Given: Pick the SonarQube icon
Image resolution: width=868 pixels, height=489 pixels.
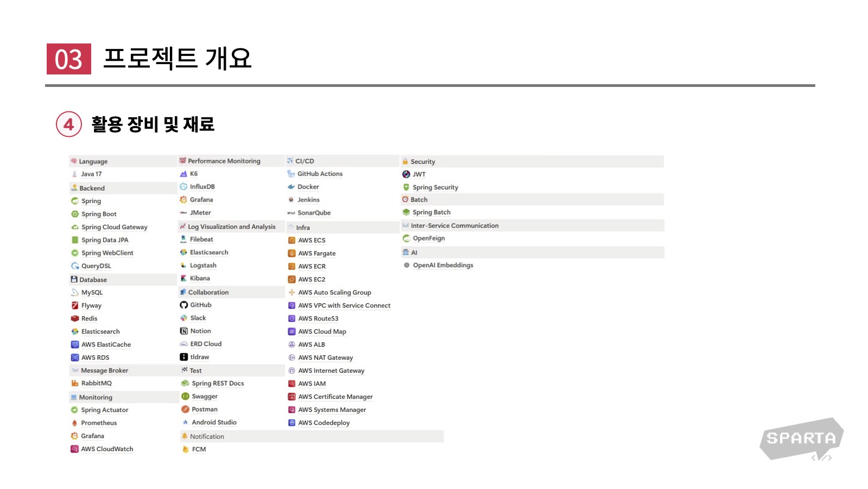Looking at the screenshot, I should [x=291, y=213].
